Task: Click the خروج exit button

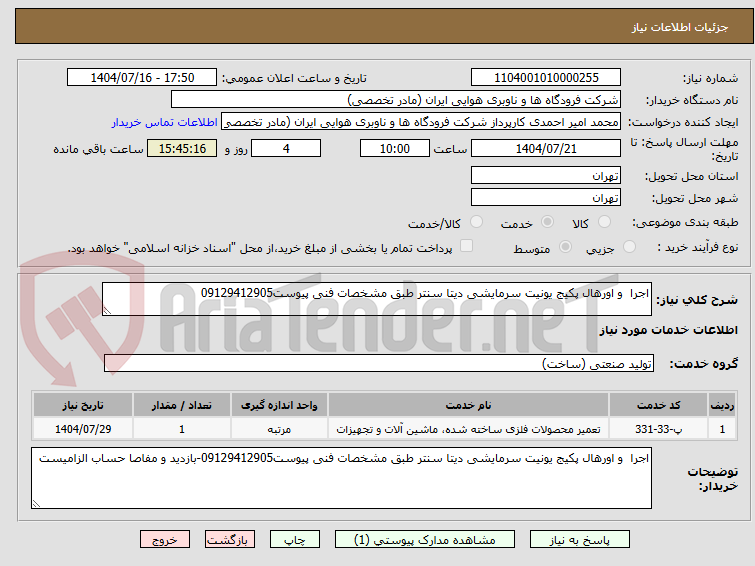Action: coord(165,540)
